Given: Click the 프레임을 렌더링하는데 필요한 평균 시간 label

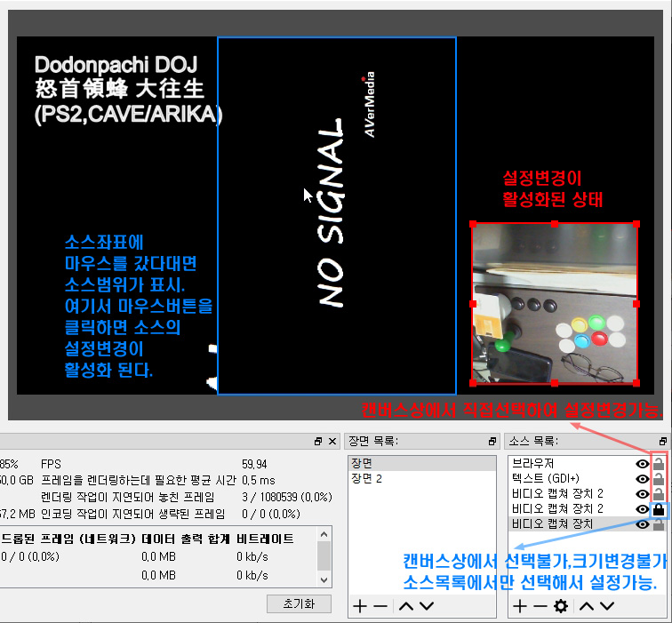Looking at the screenshot, I should point(139,480).
